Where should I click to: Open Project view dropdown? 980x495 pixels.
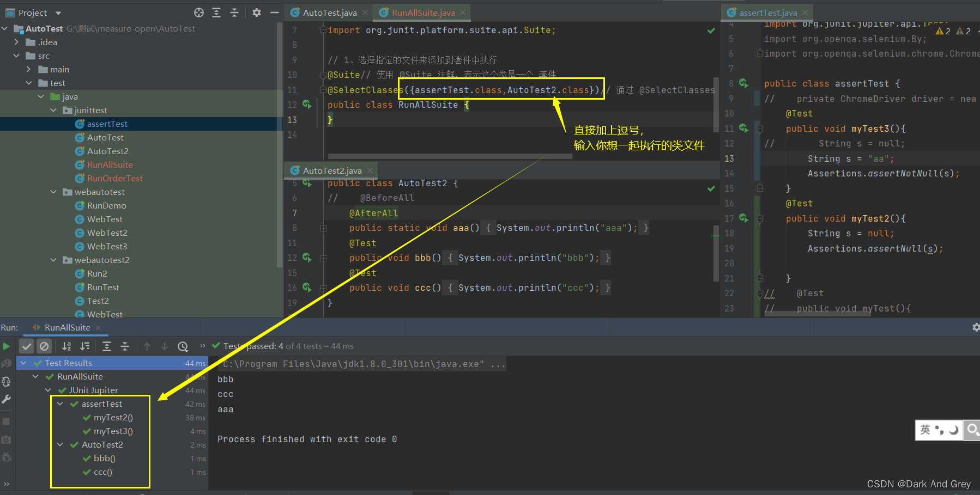(x=58, y=13)
